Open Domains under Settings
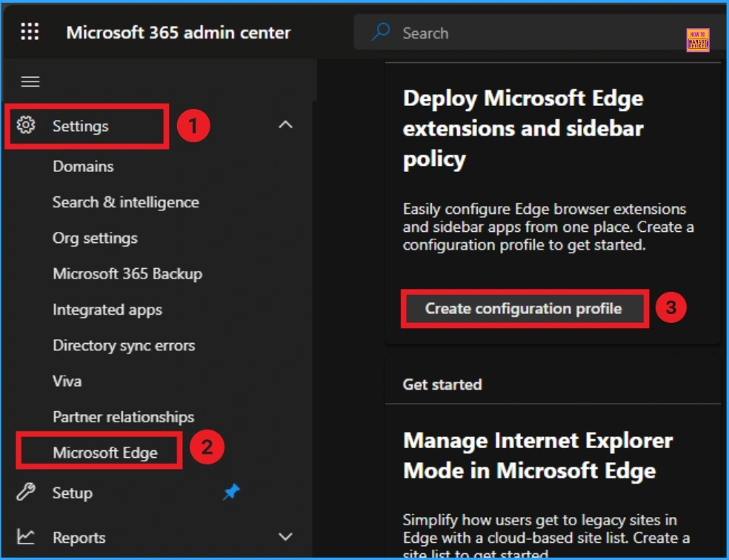Screen dimensions: 729x560 click(x=83, y=167)
